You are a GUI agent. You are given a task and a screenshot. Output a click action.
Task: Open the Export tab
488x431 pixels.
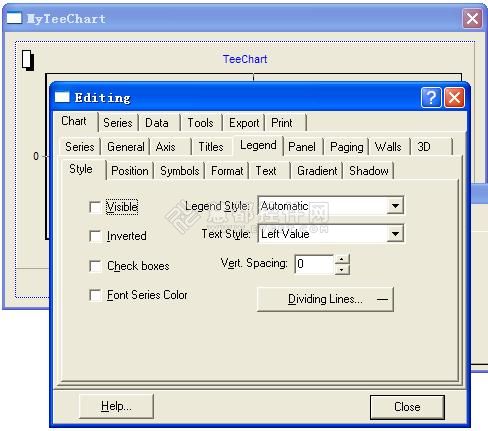pos(244,123)
